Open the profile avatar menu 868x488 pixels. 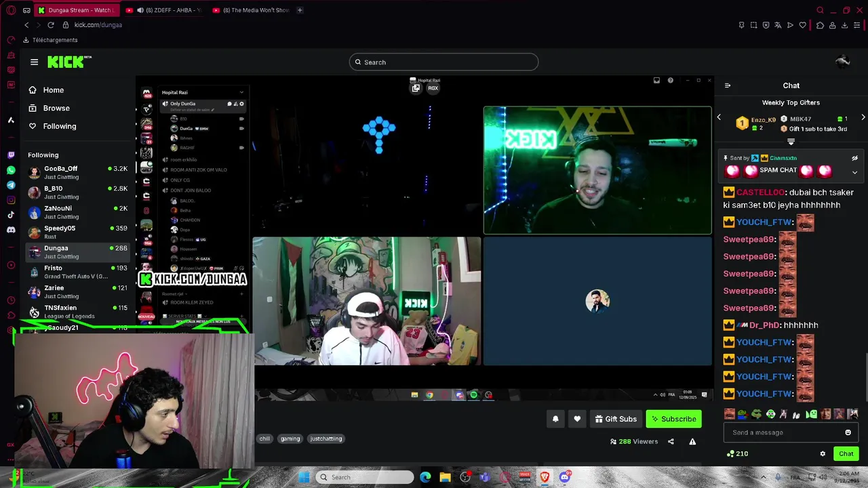tap(843, 62)
